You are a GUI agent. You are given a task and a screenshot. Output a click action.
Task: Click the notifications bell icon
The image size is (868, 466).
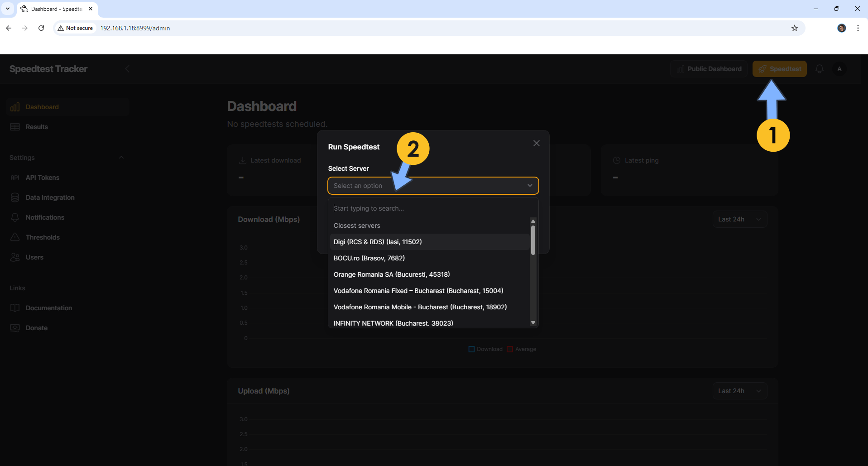click(819, 69)
